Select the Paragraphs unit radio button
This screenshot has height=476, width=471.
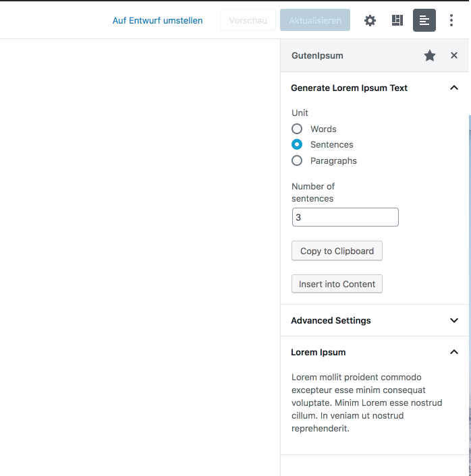coord(297,160)
